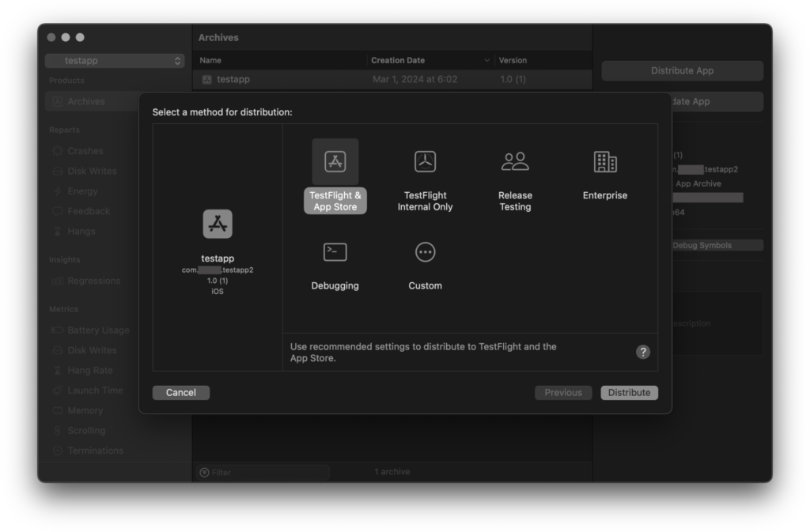Click the testapp archive row icon
This screenshot has width=810, height=532.
click(x=207, y=80)
